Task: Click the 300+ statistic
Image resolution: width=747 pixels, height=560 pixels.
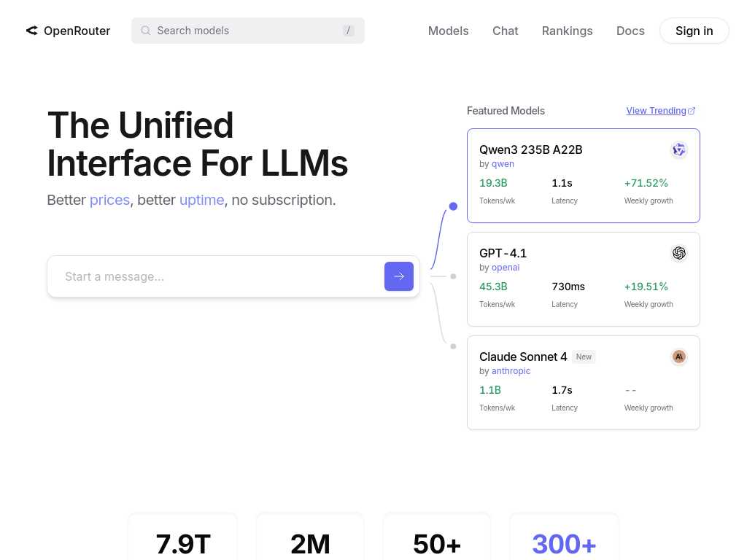Action: pos(564,544)
